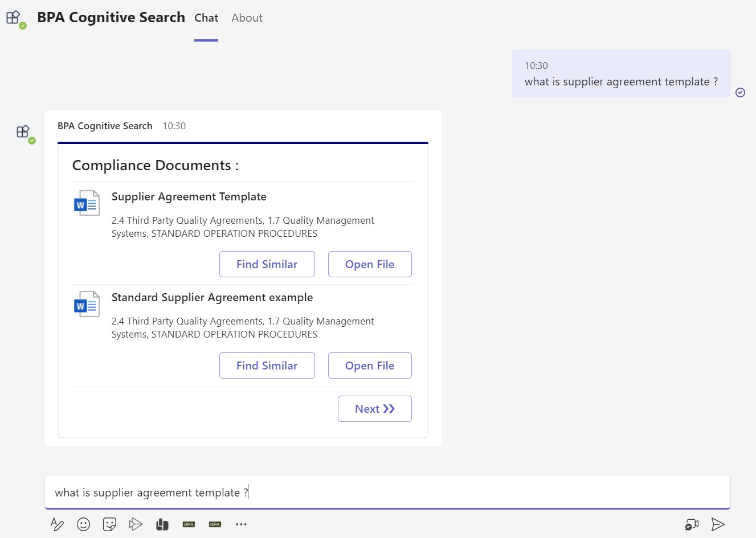Click the bot message timestamp 10:30
The height and width of the screenshot is (538, 756).
174,126
